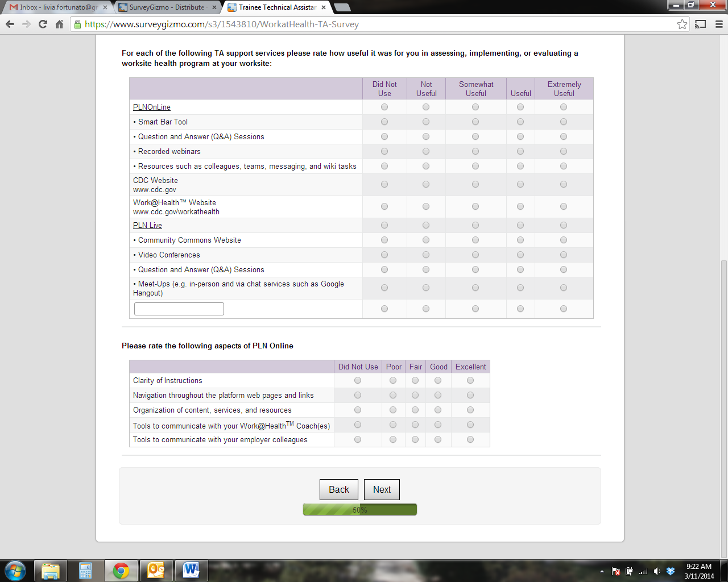Select Extremely Useful for Meet-Ups
Image resolution: width=728 pixels, height=582 pixels.
pyautogui.click(x=564, y=288)
